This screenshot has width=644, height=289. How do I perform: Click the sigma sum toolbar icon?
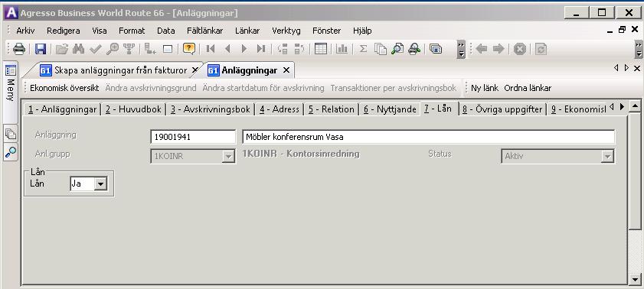[363, 49]
